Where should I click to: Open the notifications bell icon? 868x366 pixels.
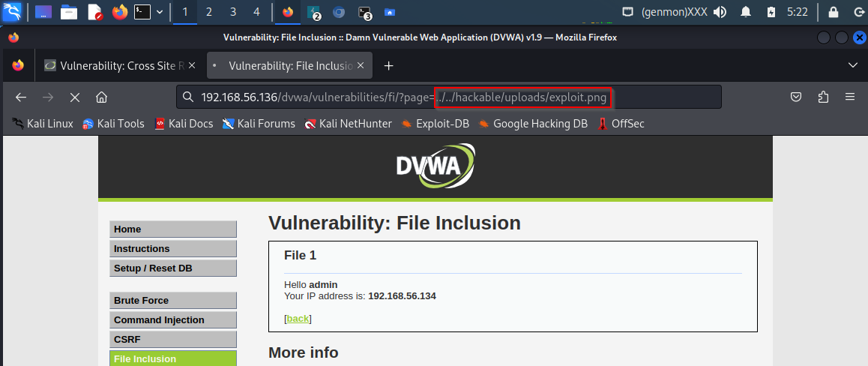pos(747,12)
